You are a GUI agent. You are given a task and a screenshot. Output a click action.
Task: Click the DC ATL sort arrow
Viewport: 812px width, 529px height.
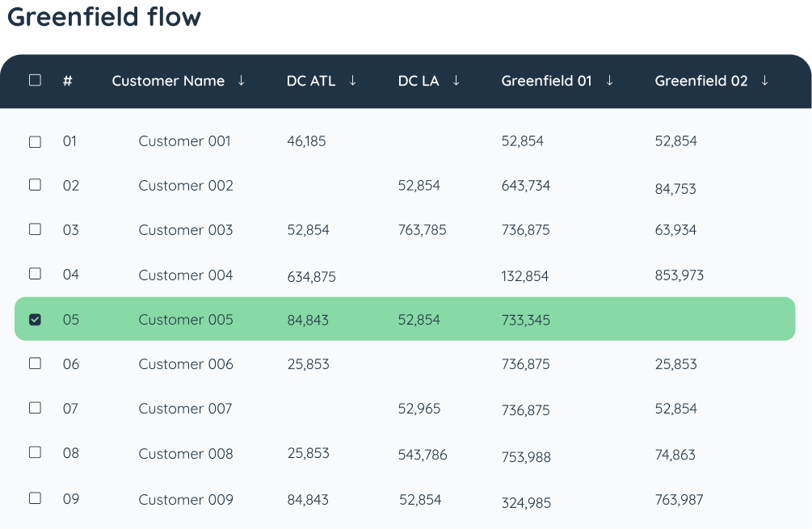(352, 80)
